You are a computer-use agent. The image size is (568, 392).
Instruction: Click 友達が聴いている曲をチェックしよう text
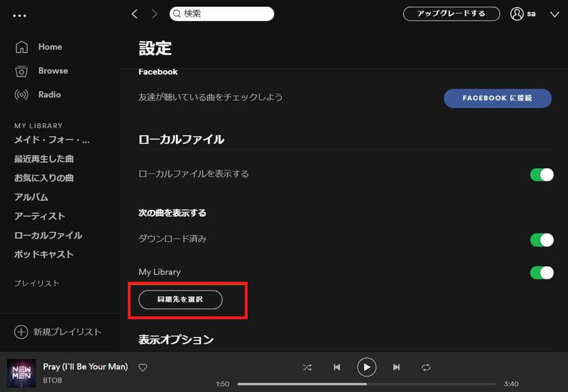pos(211,98)
